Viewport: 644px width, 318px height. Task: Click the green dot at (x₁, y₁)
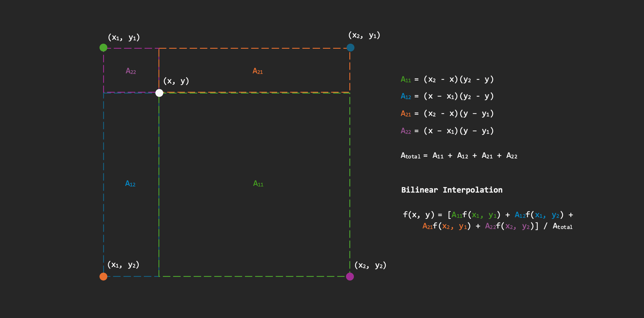[x=103, y=48]
